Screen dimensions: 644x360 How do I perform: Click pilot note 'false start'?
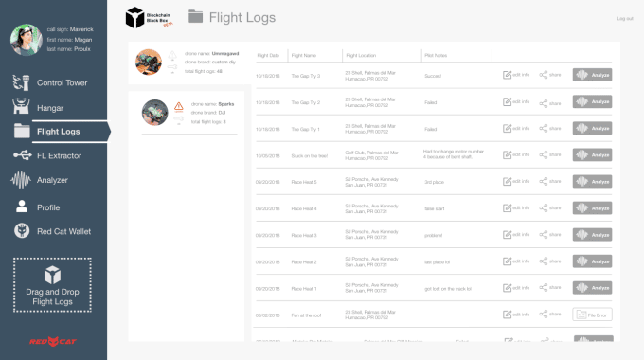(x=434, y=208)
